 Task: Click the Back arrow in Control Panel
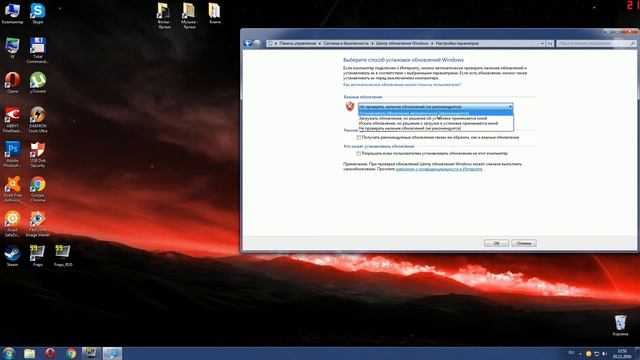[x=248, y=43]
